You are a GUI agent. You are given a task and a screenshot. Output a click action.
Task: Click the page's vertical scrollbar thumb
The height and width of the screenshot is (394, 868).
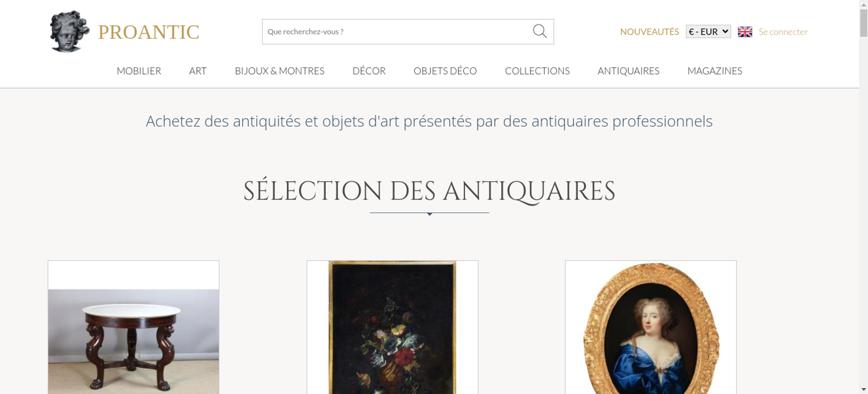pos(864,23)
